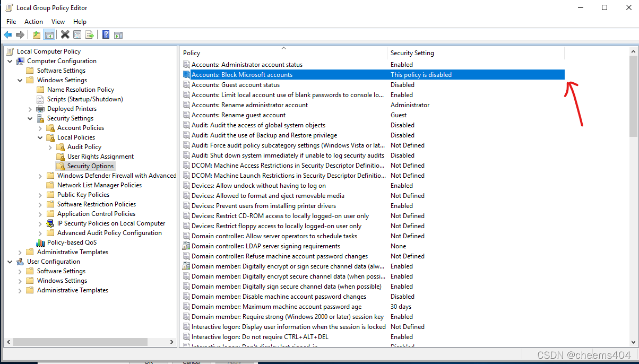Select Network List Manager Policies
The width and height of the screenshot is (639, 364).
(99, 185)
